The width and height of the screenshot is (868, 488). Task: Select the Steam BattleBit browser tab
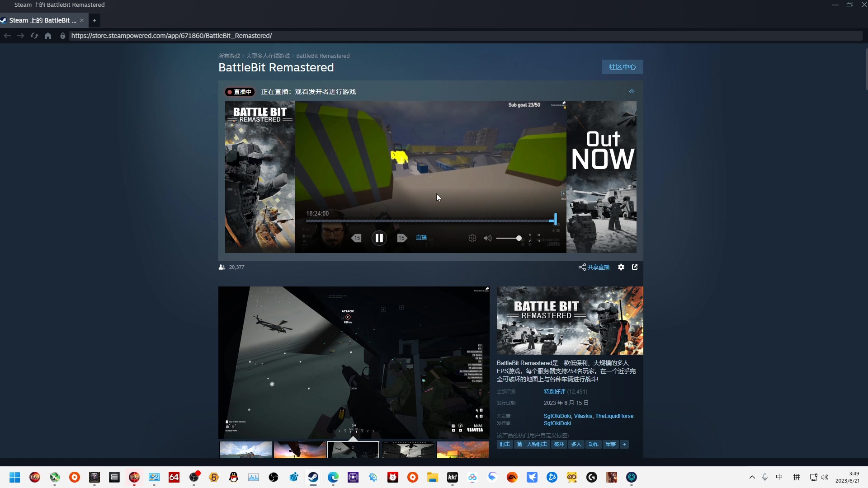(x=43, y=20)
